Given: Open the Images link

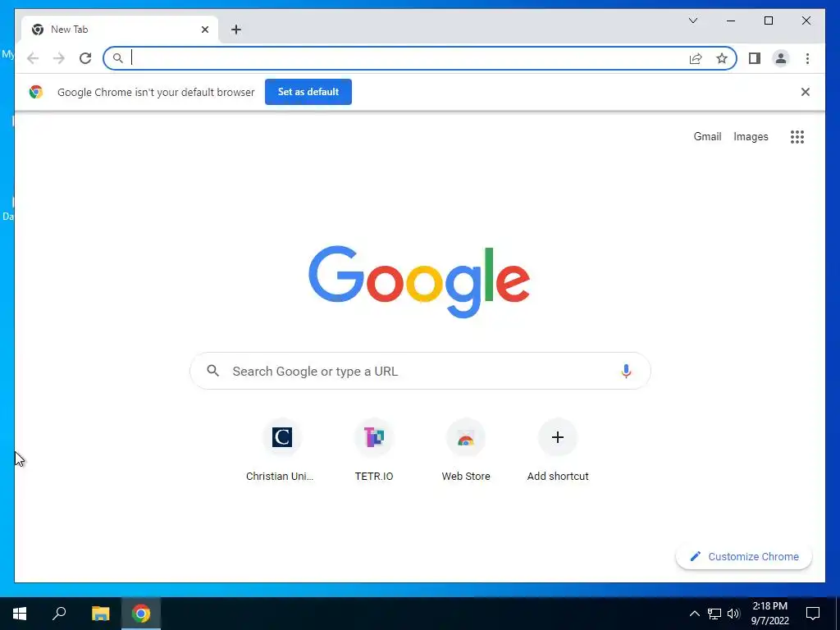Looking at the screenshot, I should 751,137.
